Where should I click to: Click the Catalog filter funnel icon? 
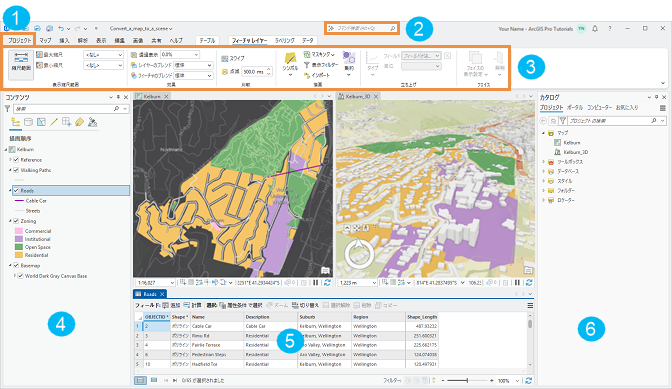pyautogui.click(x=563, y=121)
